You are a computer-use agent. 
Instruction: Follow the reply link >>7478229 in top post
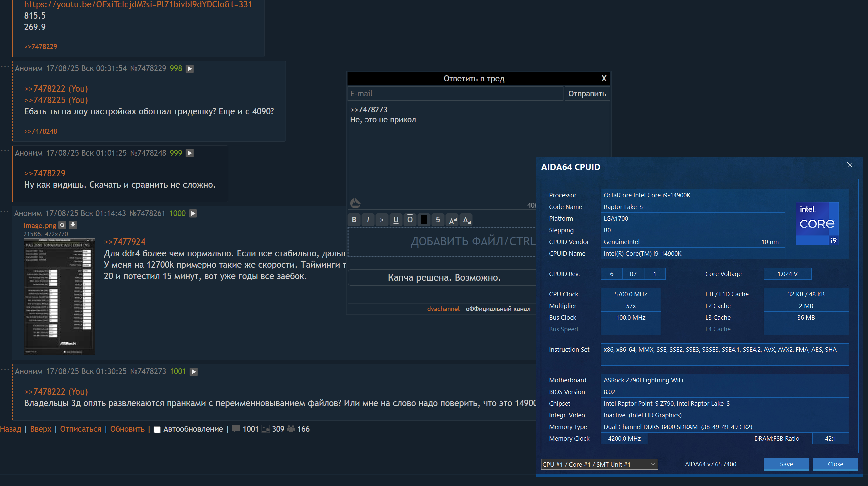tap(40, 47)
